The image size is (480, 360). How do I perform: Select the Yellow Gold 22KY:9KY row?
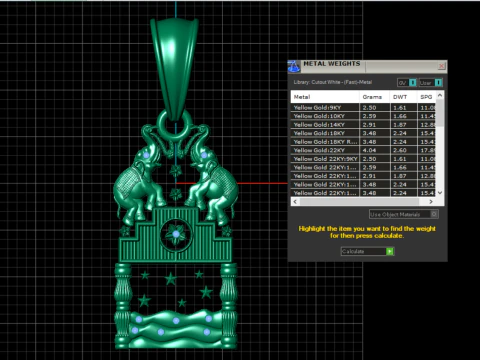pyautogui.click(x=363, y=159)
